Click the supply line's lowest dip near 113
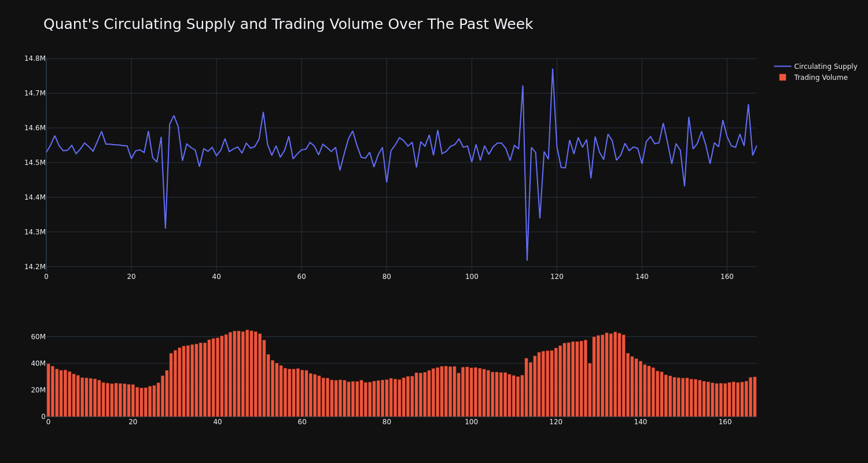 pos(527,260)
